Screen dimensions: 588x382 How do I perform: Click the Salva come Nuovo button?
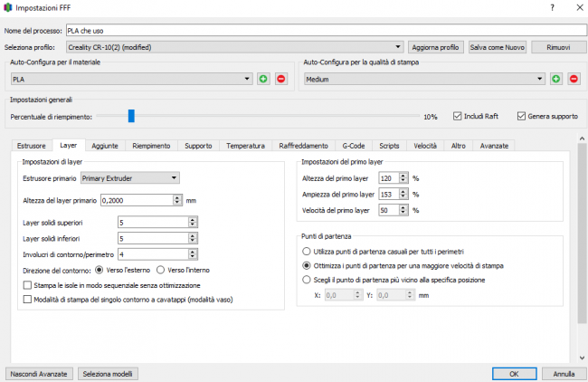[498, 46]
